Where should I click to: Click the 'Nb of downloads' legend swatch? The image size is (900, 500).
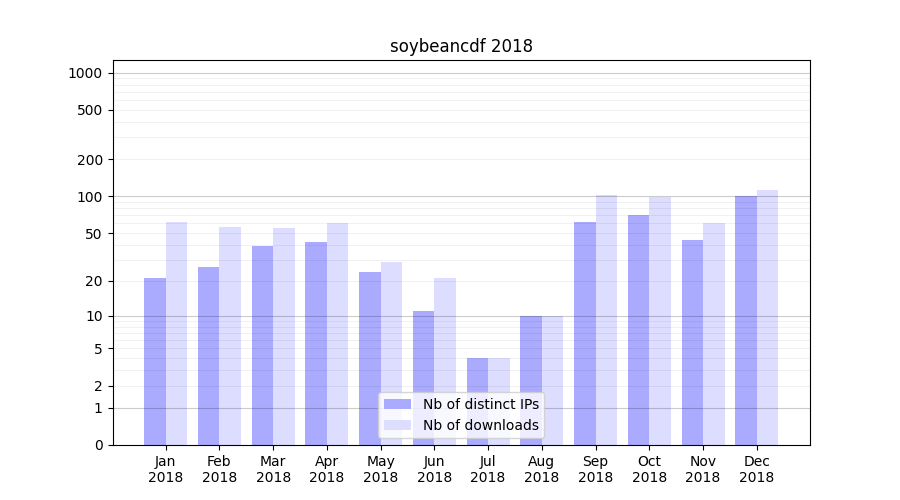(397, 425)
